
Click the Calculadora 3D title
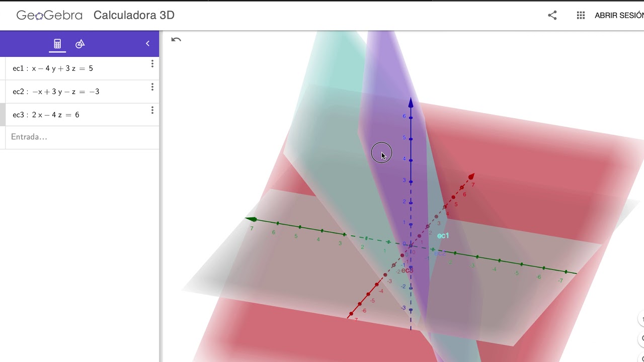click(x=134, y=15)
